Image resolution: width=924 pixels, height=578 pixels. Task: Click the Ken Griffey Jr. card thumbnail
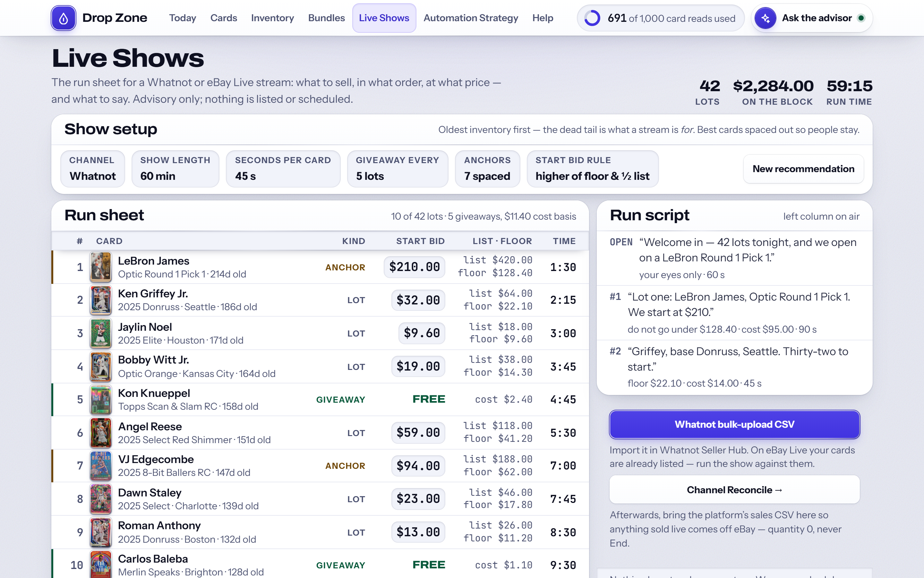[101, 300]
